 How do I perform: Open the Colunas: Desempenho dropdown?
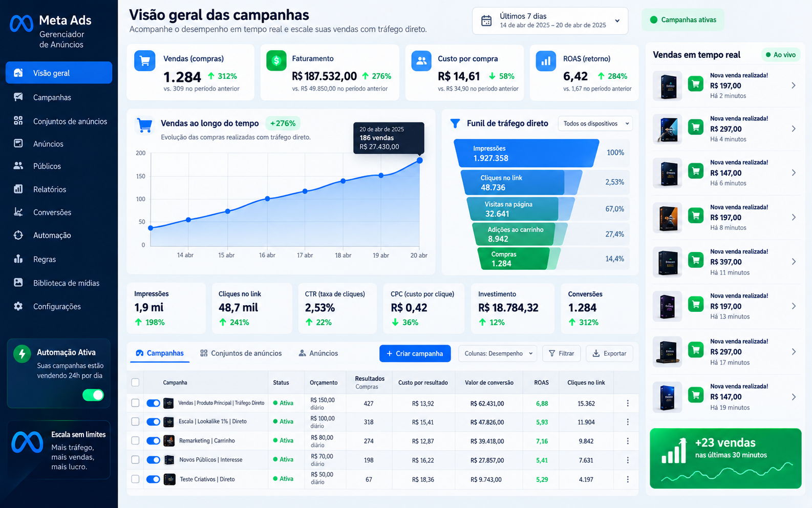coord(498,353)
